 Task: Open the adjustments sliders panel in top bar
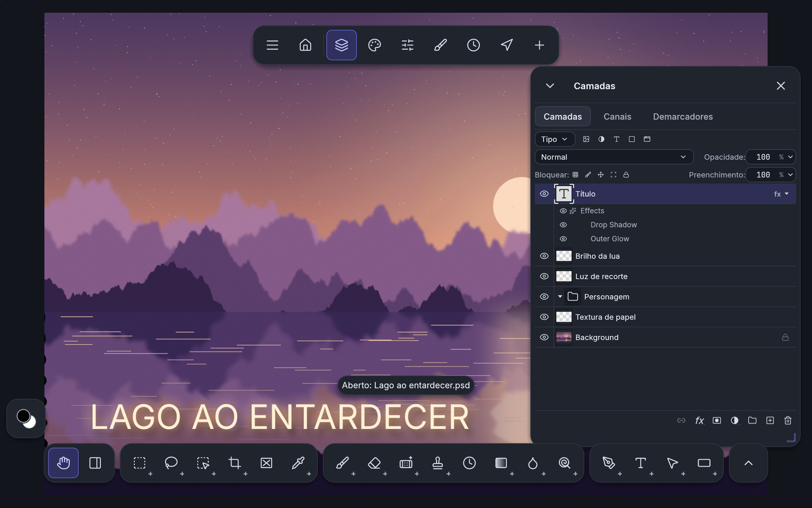click(x=407, y=45)
